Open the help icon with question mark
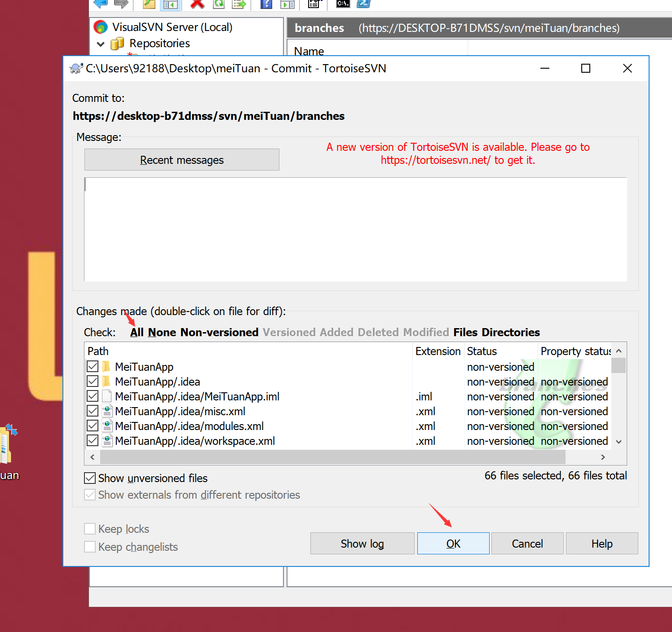 [x=266, y=4]
